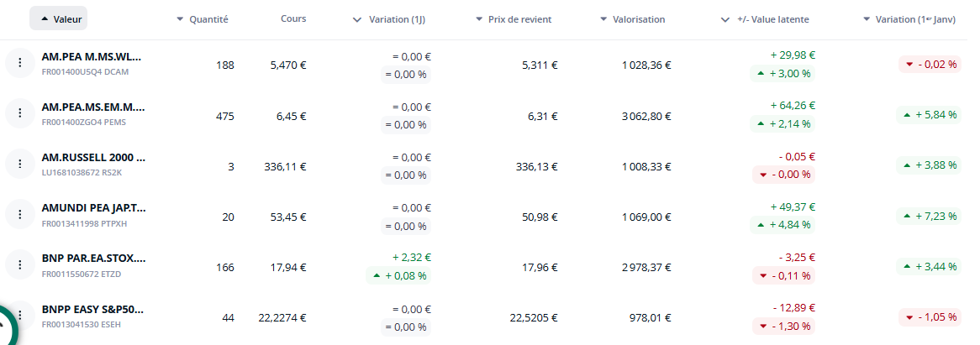Open the AMUNDI PEA JAP.T security link
Screen dimensions: 980x345
[x=92, y=207]
